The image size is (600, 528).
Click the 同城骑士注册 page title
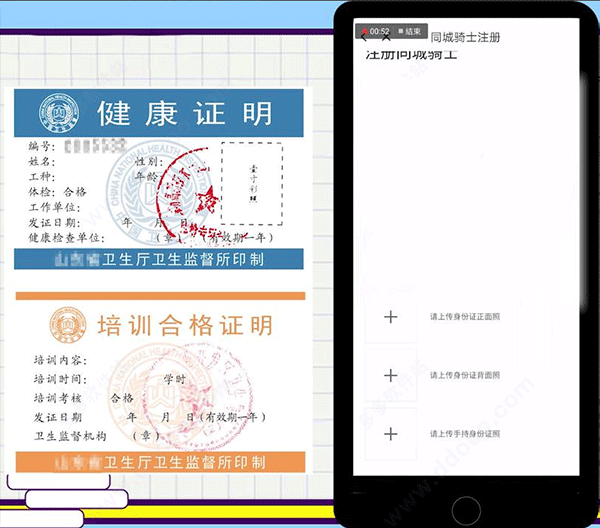click(x=465, y=38)
